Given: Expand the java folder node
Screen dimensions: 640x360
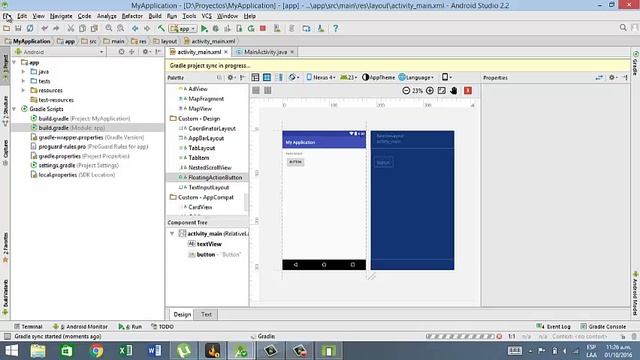Looking at the screenshot, I should tap(23, 72).
